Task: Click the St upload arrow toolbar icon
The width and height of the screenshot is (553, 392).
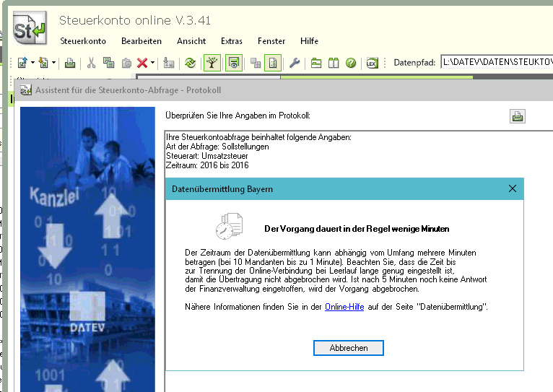Action: pyautogui.click(x=22, y=63)
